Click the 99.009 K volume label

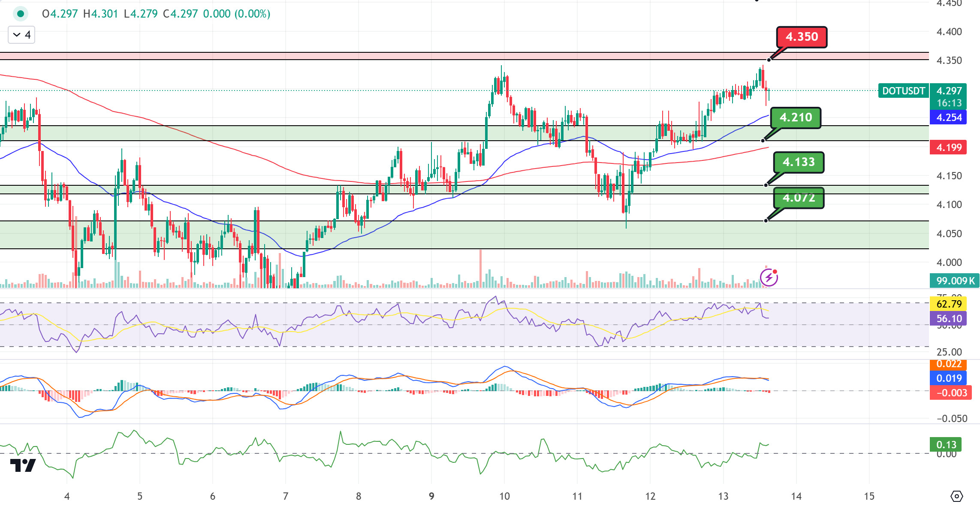pyautogui.click(x=955, y=281)
